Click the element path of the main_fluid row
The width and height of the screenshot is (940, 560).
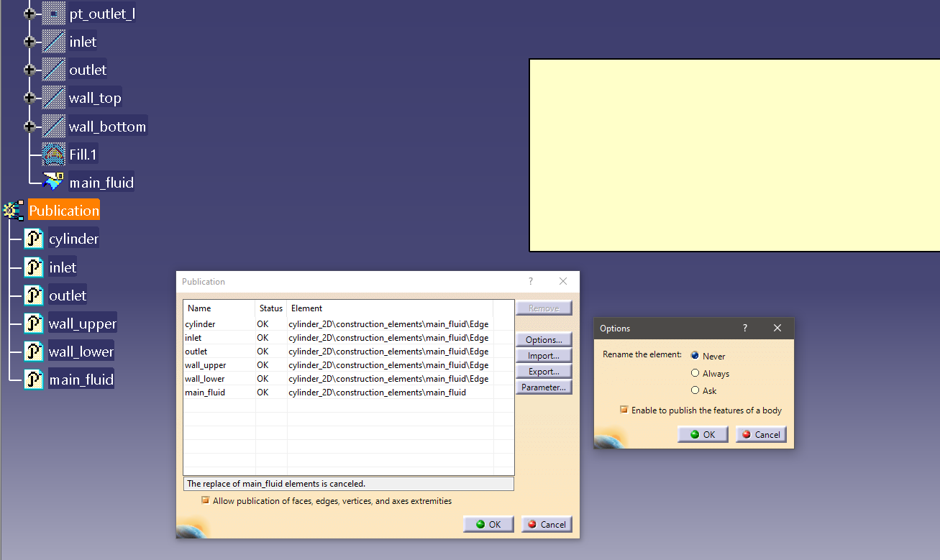377,393
